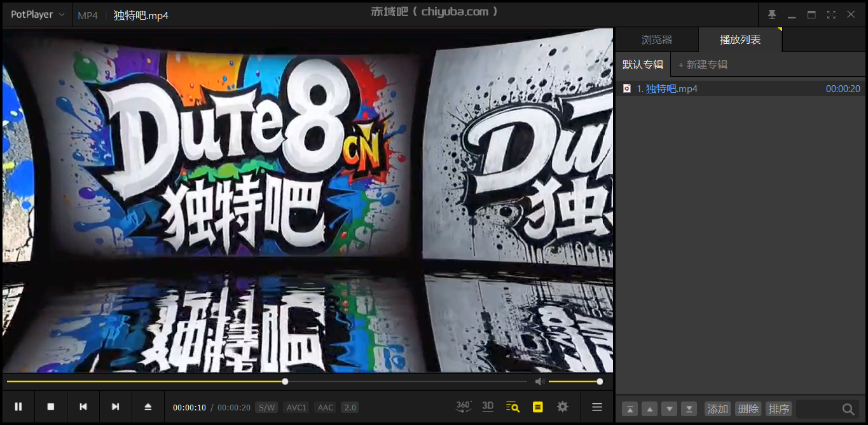The height and width of the screenshot is (425, 868).
Task: Click the total duration 00:00:20 in control bar
Action: [x=234, y=407]
